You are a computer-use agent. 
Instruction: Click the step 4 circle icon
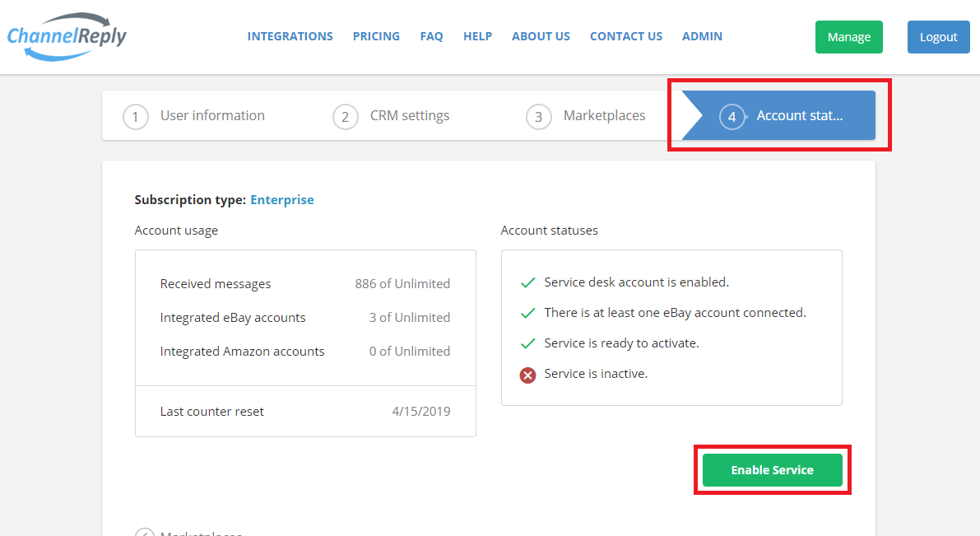732,117
